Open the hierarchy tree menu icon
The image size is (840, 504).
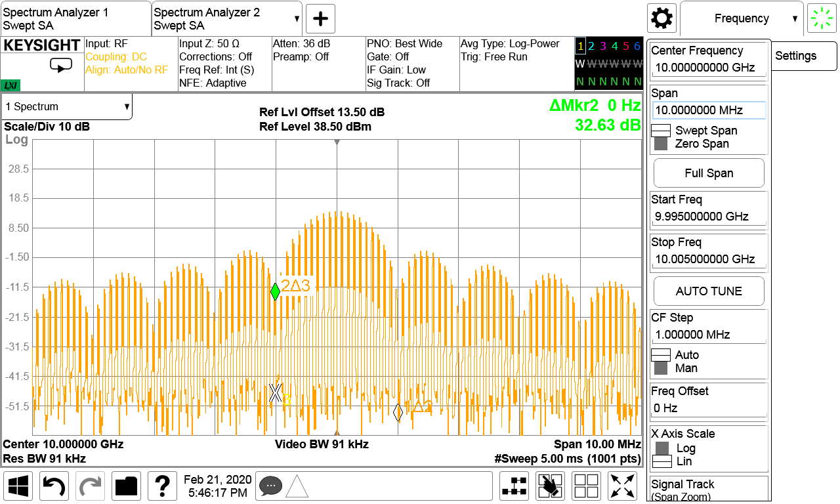[514, 486]
